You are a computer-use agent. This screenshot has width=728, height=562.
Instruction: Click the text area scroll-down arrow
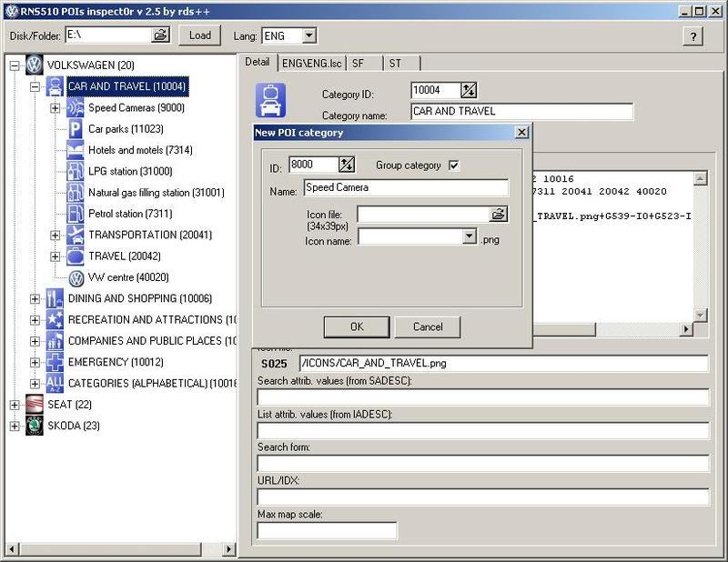coord(700,316)
